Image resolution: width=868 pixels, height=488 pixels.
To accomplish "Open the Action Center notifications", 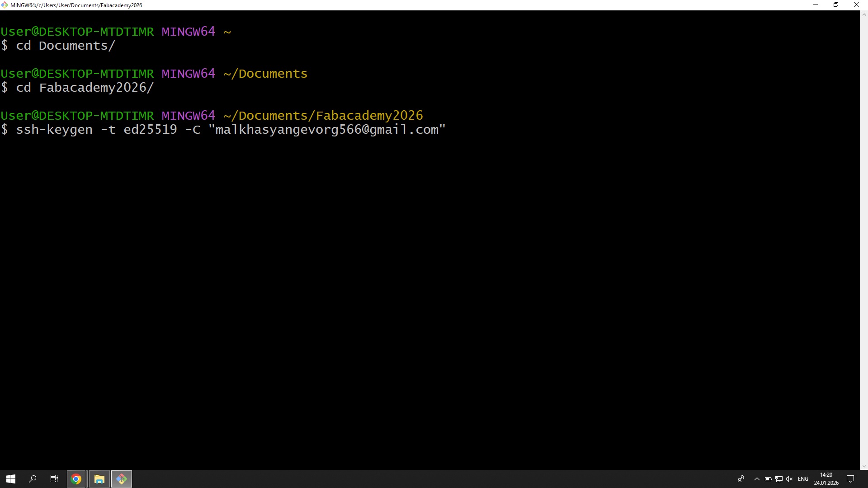I will [x=850, y=479].
